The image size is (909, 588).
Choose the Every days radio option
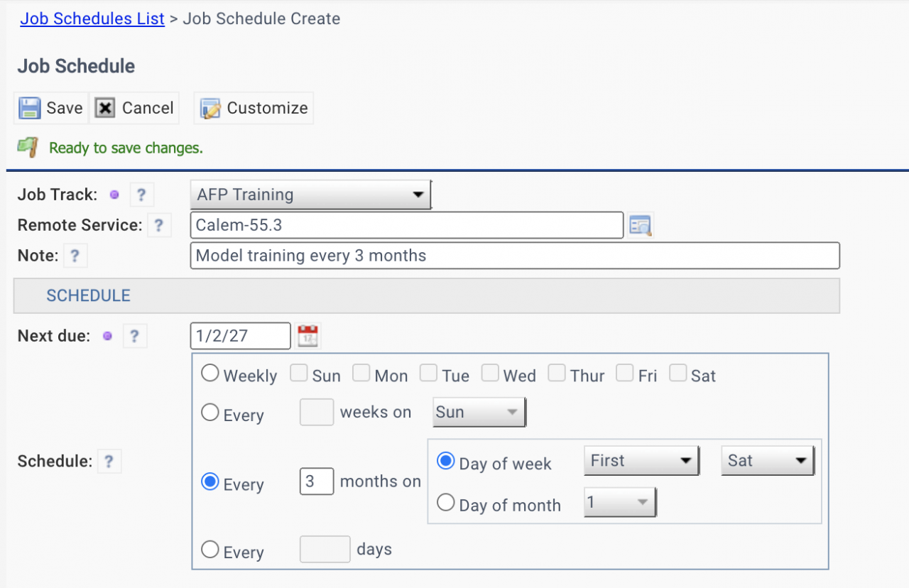(210, 550)
